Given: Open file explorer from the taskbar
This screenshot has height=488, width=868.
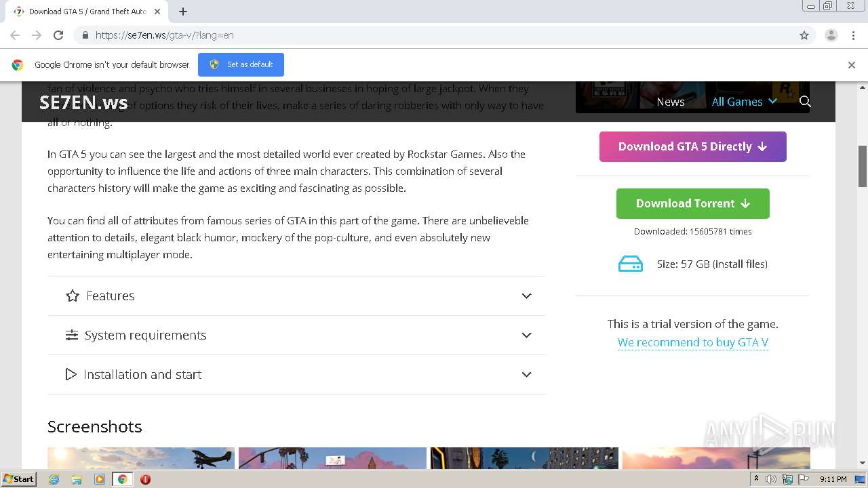Looking at the screenshot, I should 77,479.
